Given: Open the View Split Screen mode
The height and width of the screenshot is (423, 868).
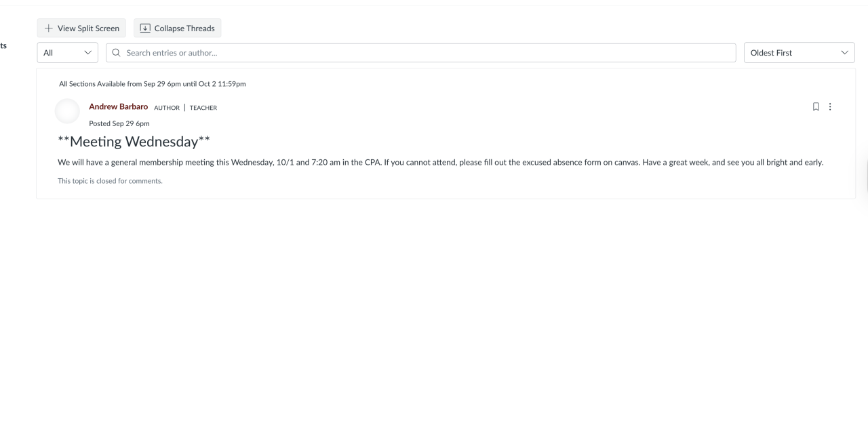Looking at the screenshot, I should (81, 28).
